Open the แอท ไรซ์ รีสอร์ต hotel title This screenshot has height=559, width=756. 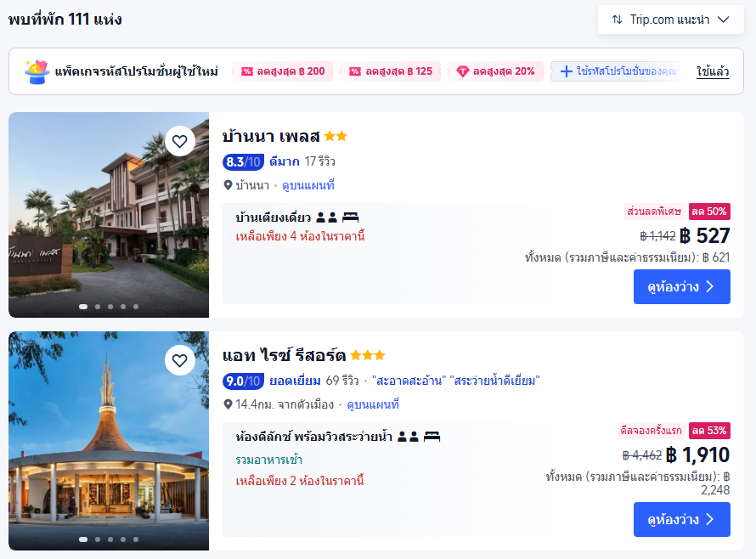point(284,355)
